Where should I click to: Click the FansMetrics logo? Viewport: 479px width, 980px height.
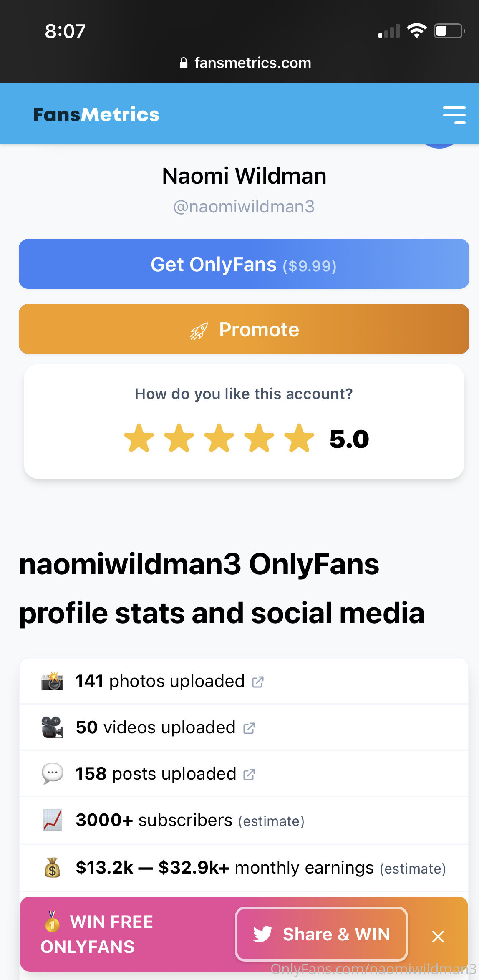point(96,115)
